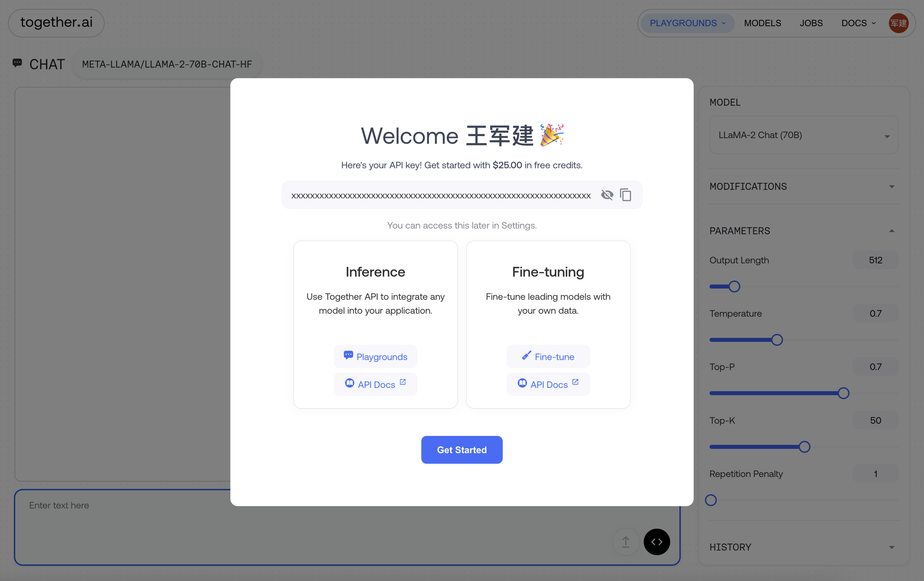Viewport: 924px width, 581px height.
Task: Open the LLaMA-2 Chat (70B) model dropdown
Action: point(804,135)
